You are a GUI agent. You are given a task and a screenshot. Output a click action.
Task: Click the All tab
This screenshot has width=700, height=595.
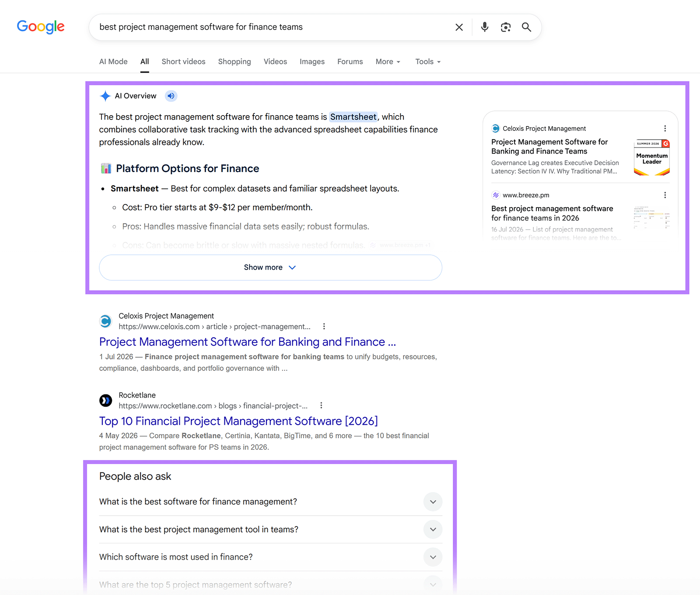tap(145, 62)
